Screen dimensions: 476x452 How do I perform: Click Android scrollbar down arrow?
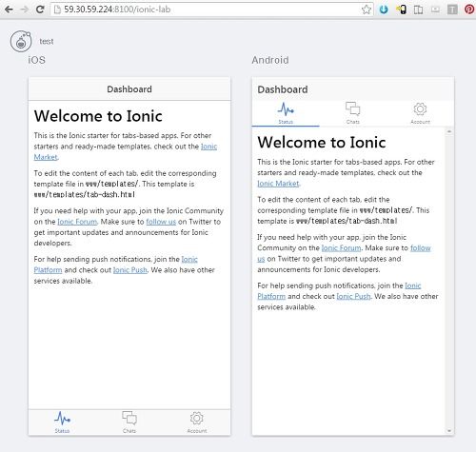click(449, 431)
